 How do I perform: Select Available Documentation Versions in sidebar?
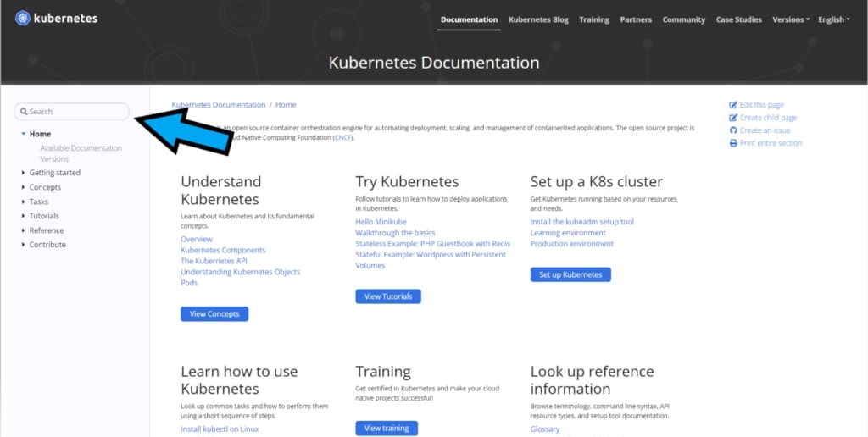click(x=81, y=153)
